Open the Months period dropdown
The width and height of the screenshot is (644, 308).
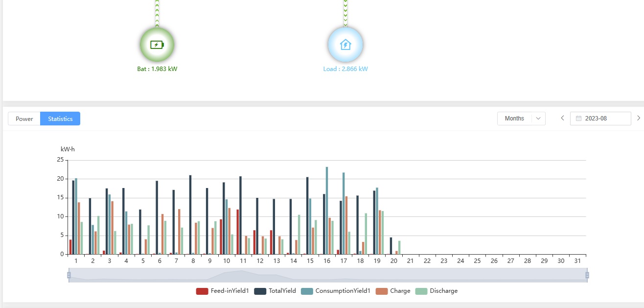514,118
